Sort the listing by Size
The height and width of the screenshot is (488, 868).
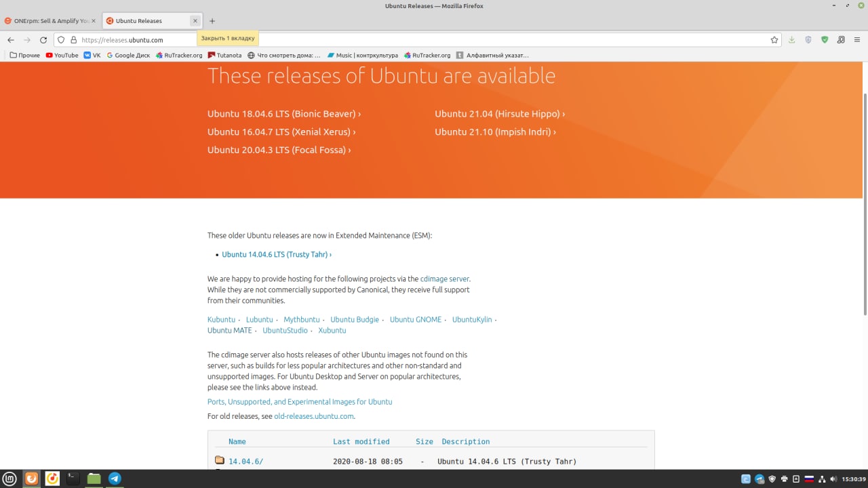(425, 442)
